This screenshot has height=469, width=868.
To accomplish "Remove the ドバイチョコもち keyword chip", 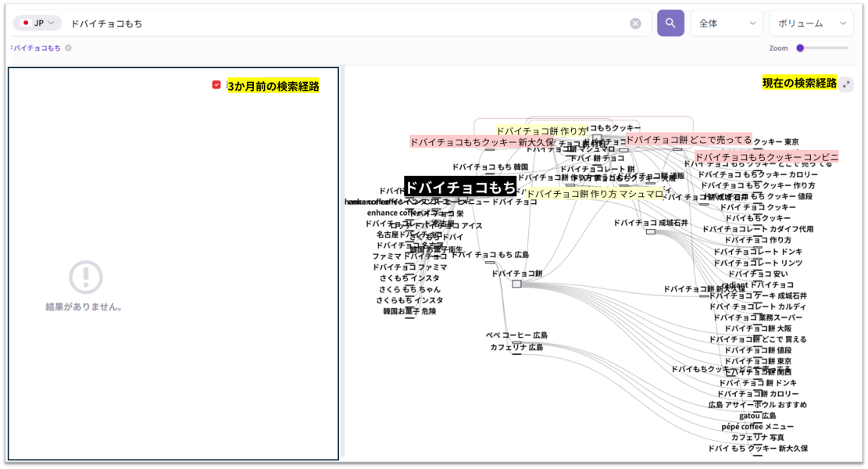I will click(69, 48).
